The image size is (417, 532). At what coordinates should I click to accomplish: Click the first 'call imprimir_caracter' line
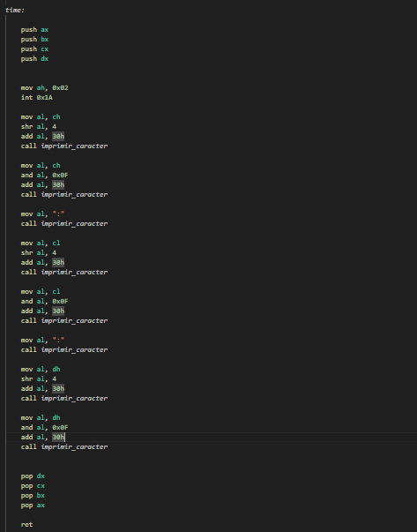click(x=64, y=146)
